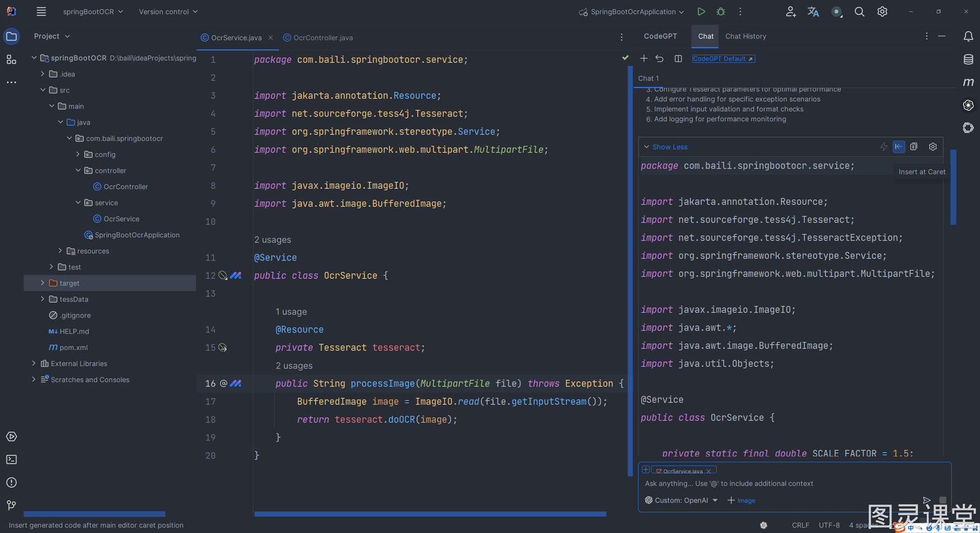Screen dimensions: 980x533
Task: Expand the config package
Action: coord(78,154)
